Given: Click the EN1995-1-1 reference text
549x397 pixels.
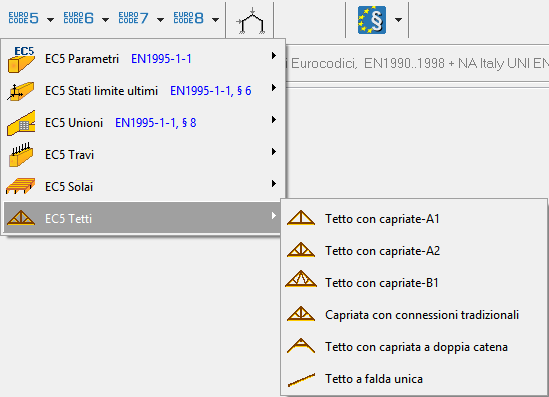Looking at the screenshot, I should [x=161, y=59].
